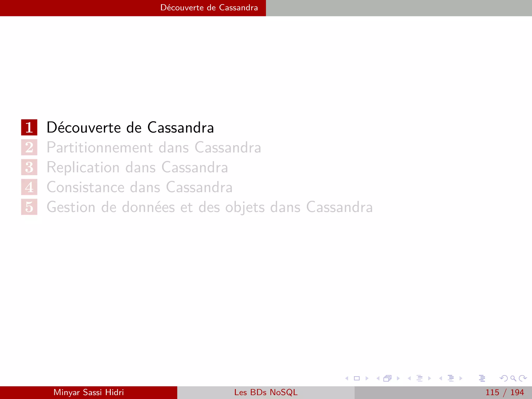Open section Partitionnement dans Cassandra

154,148
